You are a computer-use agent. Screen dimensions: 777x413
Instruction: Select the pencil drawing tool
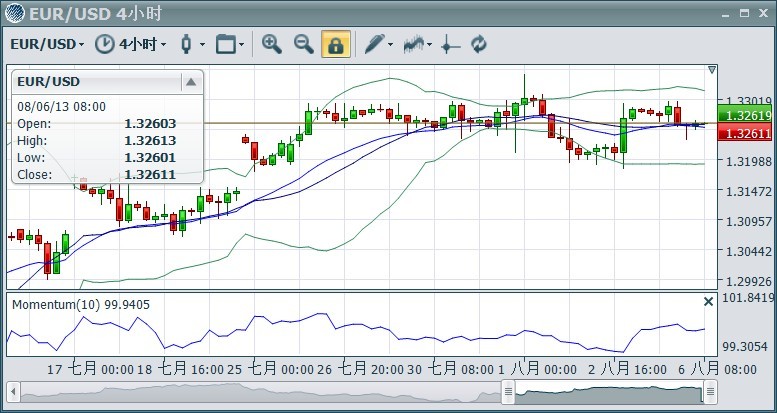click(375, 44)
